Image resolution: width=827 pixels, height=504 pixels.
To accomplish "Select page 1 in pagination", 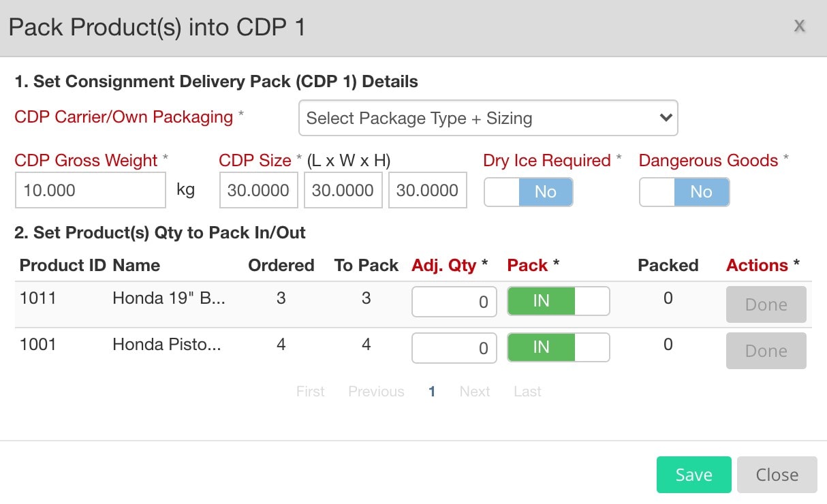I will click(x=432, y=392).
